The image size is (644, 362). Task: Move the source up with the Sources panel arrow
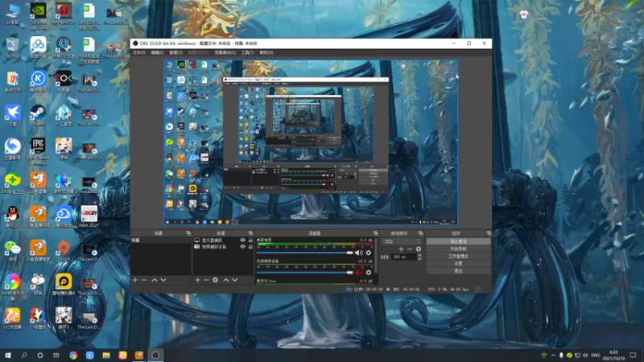(x=226, y=280)
